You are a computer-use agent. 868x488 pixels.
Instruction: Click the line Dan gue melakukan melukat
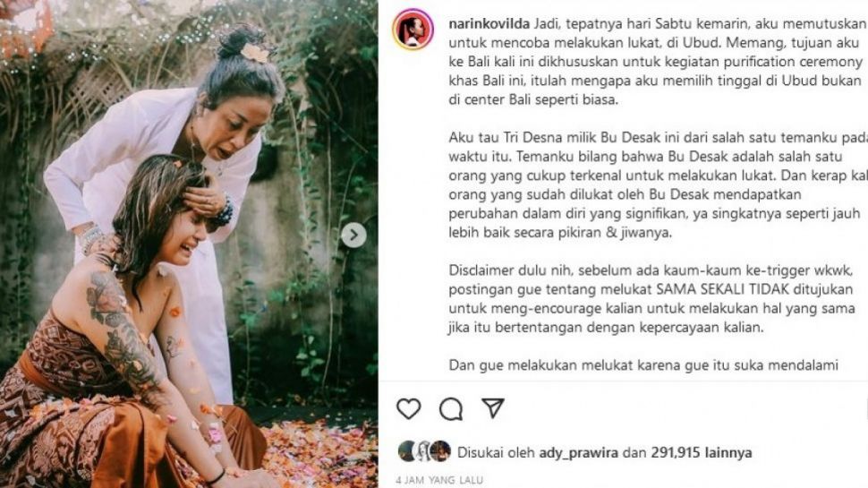pyautogui.click(x=643, y=365)
